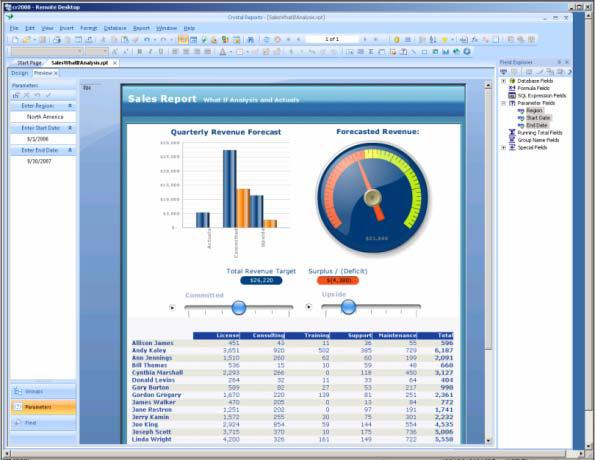
Task: Click the Undo arrow icon
Action: point(147,39)
